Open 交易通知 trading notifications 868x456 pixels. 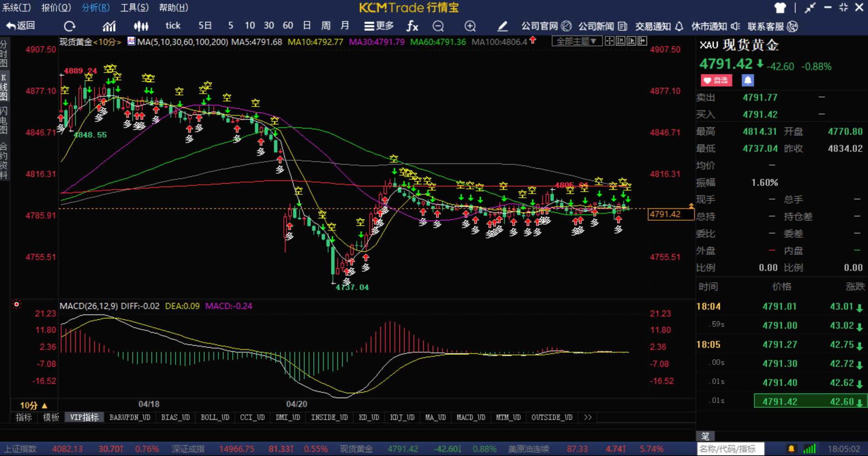pos(659,26)
